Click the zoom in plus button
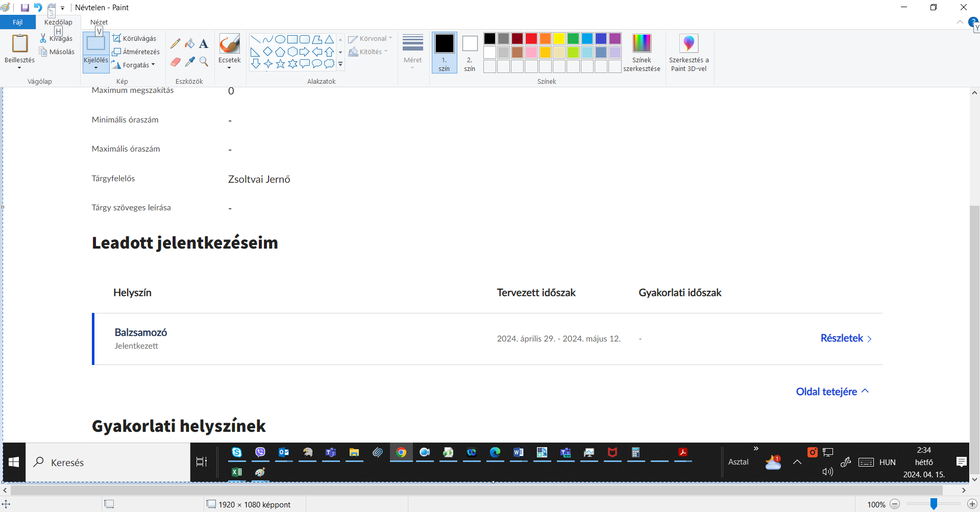 (972, 504)
